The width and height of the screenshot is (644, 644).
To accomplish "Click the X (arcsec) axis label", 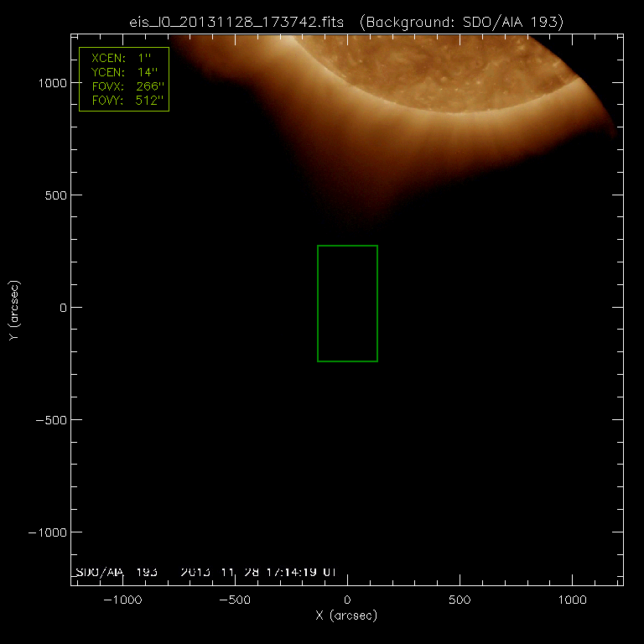I will click(x=346, y=616).
